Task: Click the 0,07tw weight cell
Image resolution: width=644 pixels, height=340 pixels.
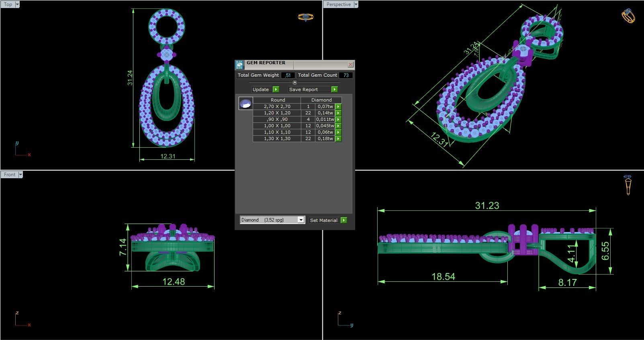Action: pos(325,107)
